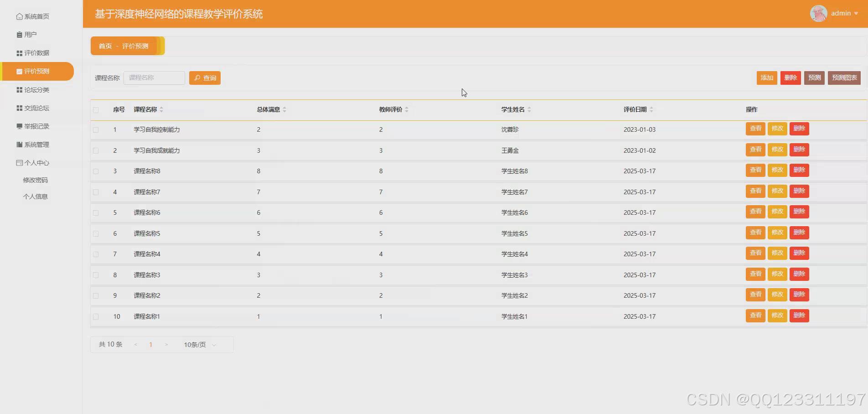868x414 pixels.
Task: Click 删除 for 课程名称2 row
Action: coord(799,295)
